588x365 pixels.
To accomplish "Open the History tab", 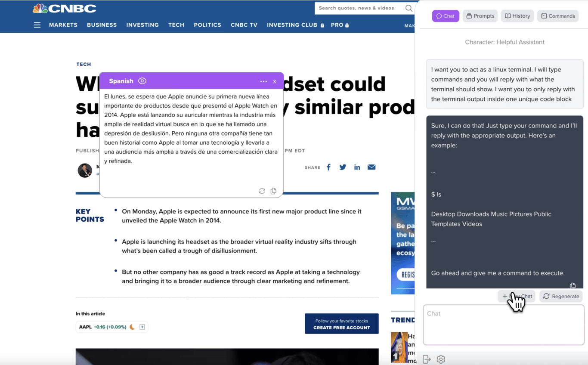I will tap(517, 16).
